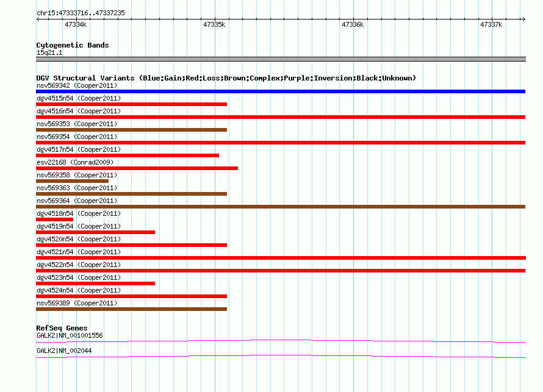543x392 pixels.
Task: Click the 47335k ruler tick label
Action: (x=214, y=24)
